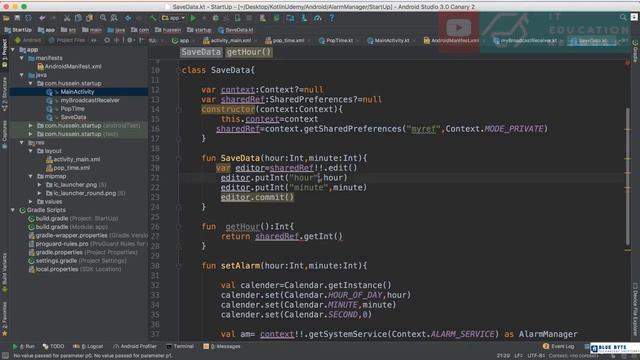Switch to the app editor tab
The height and width of the screenshot is (360, 640).
pos(181,40)
